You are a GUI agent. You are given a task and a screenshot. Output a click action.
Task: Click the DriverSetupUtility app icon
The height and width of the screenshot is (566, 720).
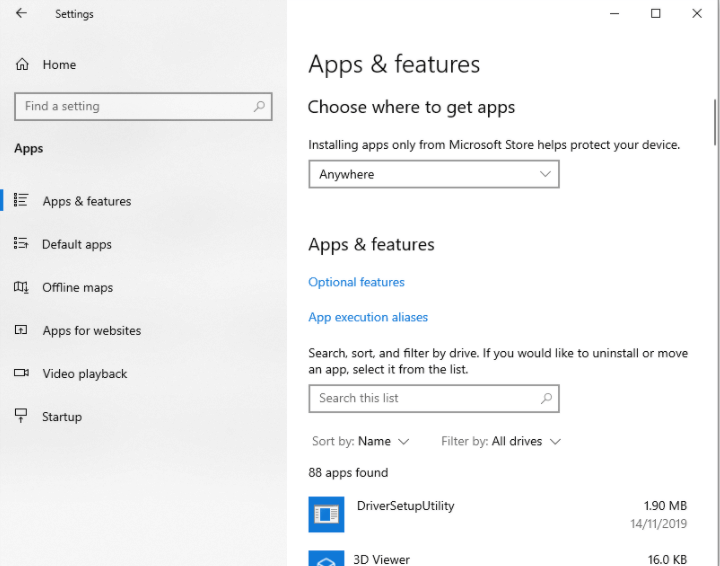coord(326,514)
